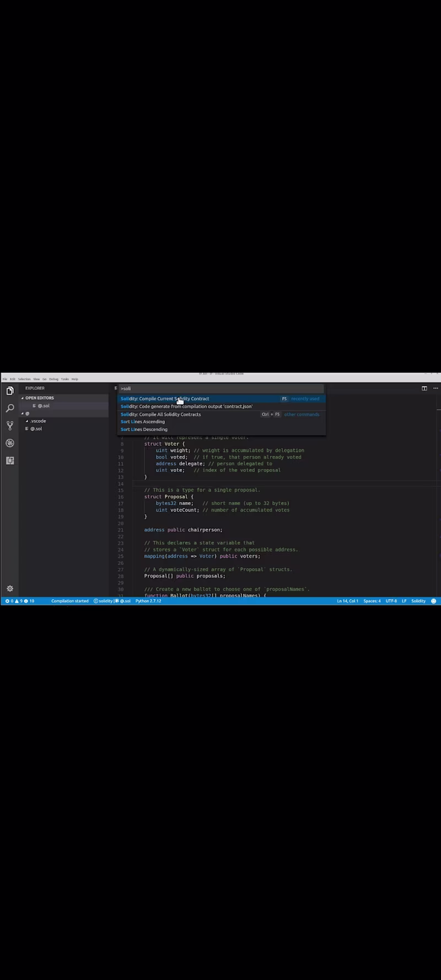Open the Extensions view icon
Image resolution: width=441 pixels, height=980 pixels.
(x=10, y=460)
